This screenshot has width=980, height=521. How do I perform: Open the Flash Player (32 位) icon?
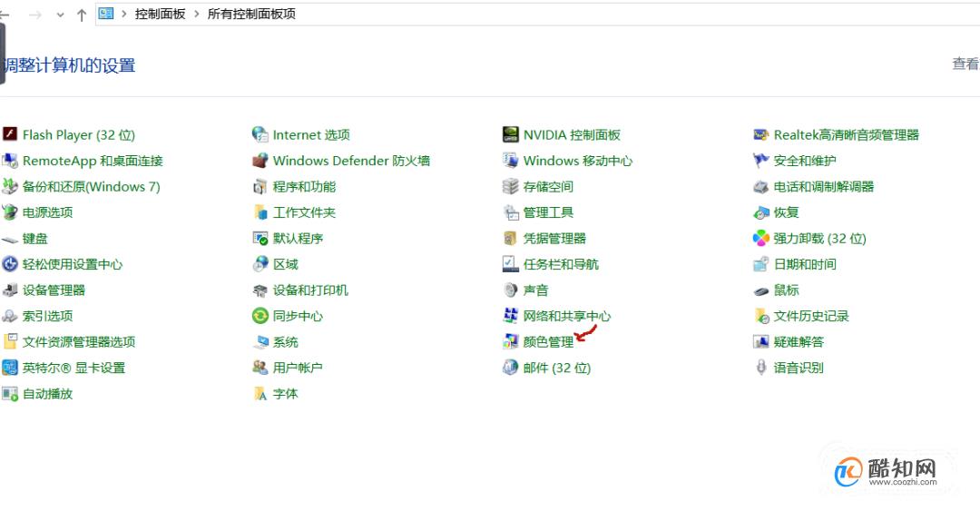tap(10, 133)
